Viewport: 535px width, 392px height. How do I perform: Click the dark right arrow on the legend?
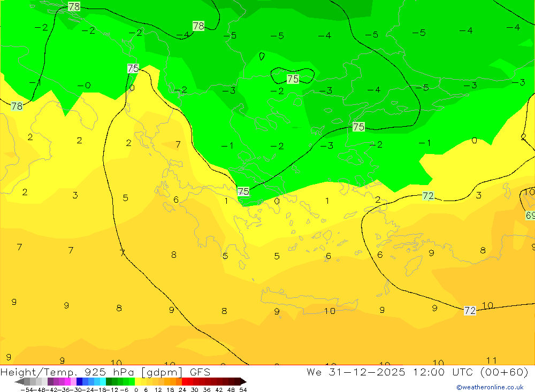point(243,382)
